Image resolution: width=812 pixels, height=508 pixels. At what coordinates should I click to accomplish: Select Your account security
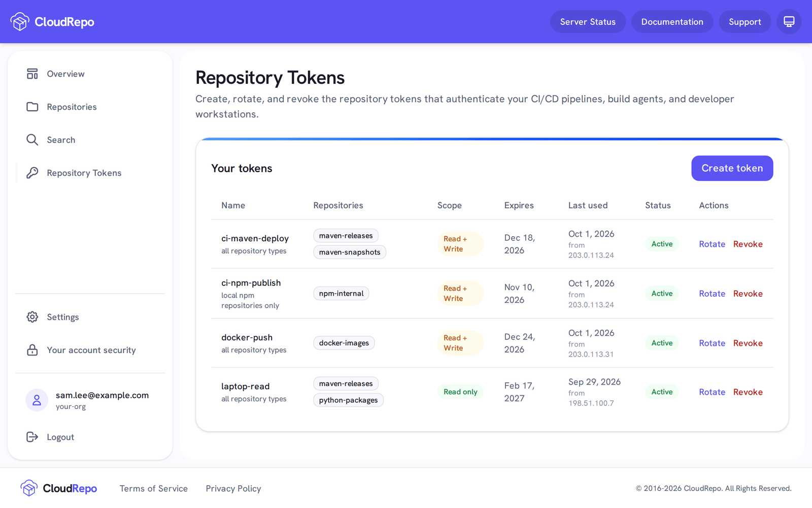click(90, 350)
